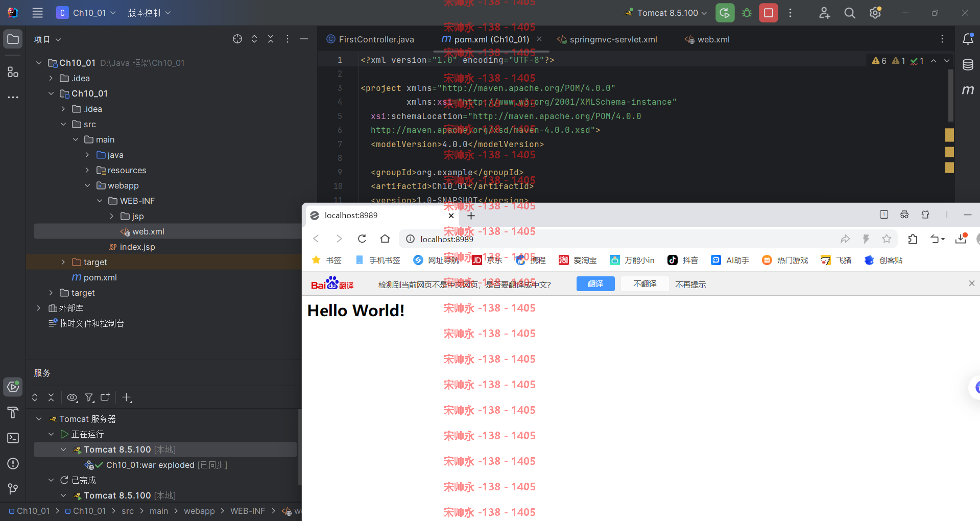Toggle view options eye in Services

pyautogui.click(x=72, y=397)
